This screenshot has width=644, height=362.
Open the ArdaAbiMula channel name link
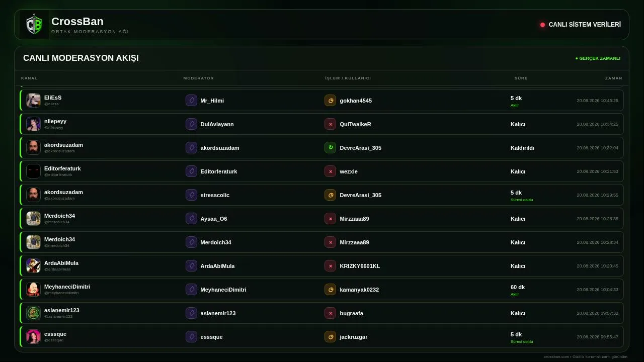click(61, 263)
